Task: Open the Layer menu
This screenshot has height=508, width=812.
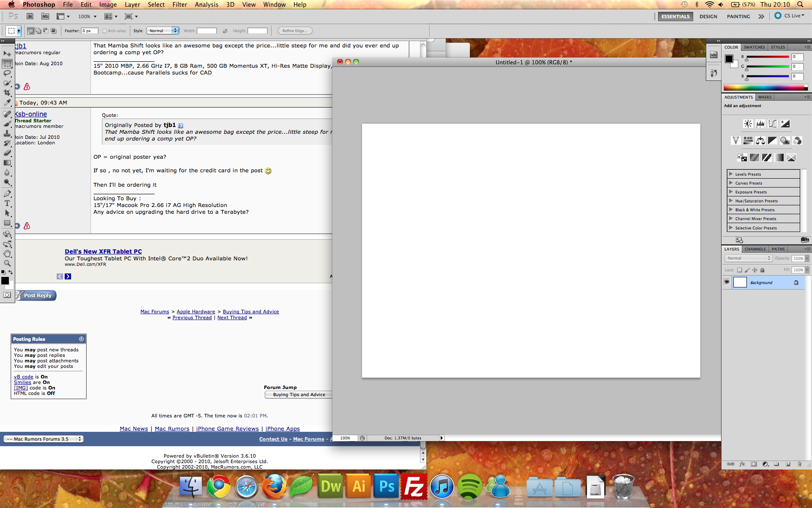Action: [132, 5]
